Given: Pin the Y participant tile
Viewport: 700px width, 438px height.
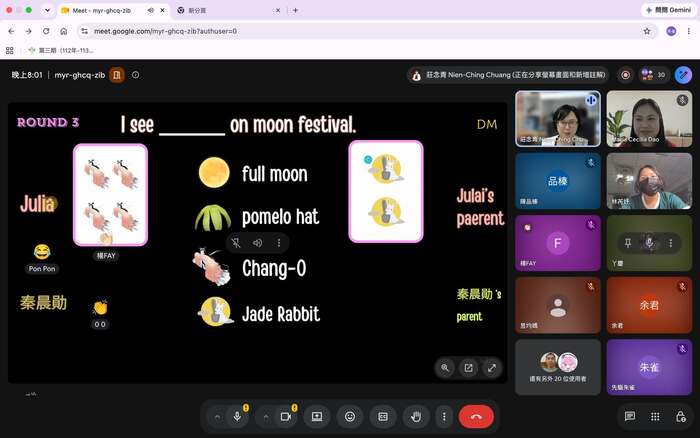Looking at the screenshot, I should (628, 243).
